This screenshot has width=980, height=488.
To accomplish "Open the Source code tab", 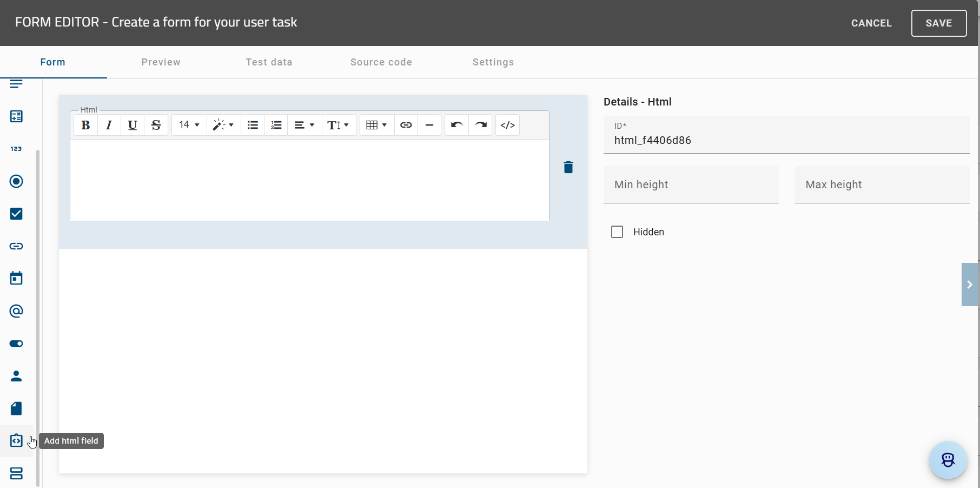I will coord(381,62).
